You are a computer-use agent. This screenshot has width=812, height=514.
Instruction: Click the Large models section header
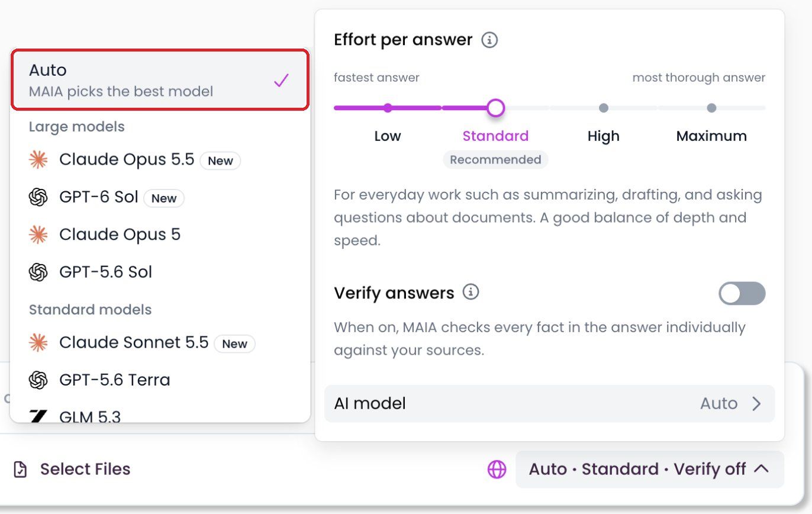point(76,127)
